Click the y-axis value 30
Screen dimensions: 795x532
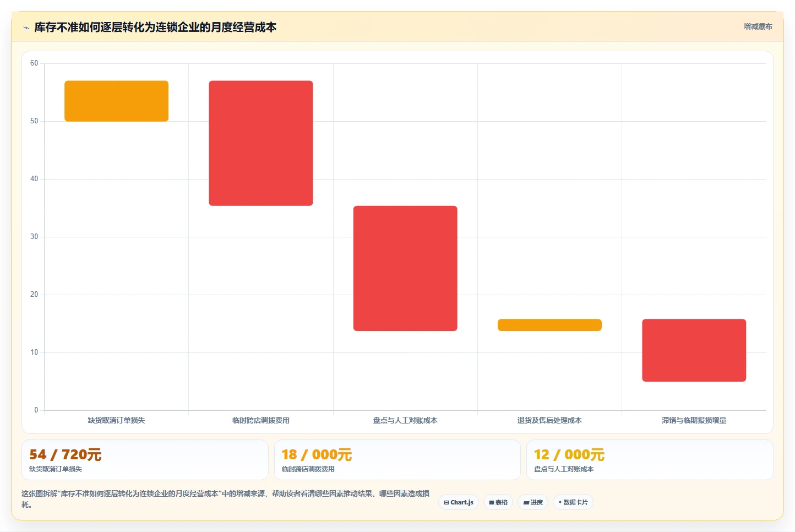pyautogui.click(x=34, y=237)
